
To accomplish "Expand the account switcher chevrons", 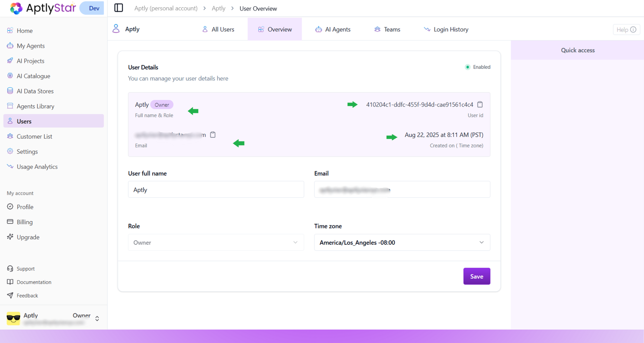I will pyautogui.click(x=97, y=319).
